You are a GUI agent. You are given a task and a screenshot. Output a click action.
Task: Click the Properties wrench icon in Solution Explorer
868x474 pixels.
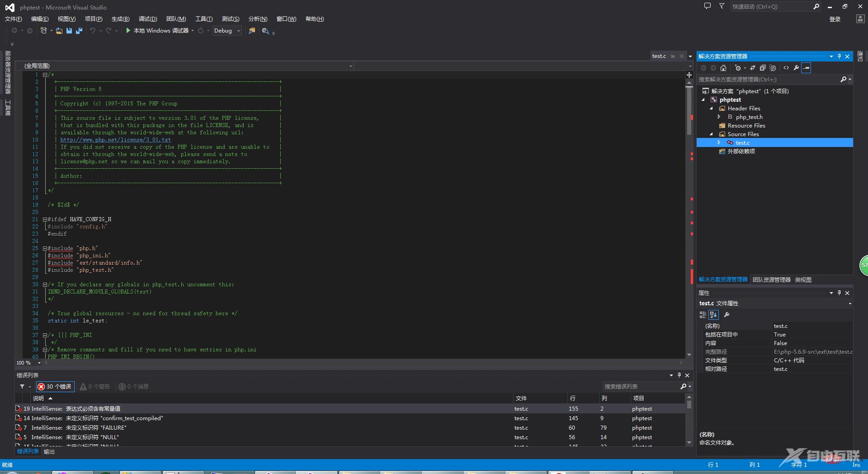tap(796, 68)
